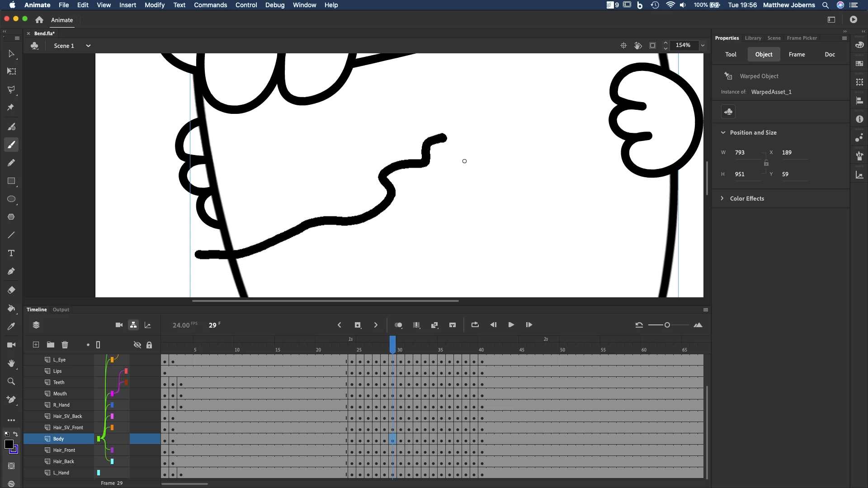Toggle lock all layers icon
The image size is (868, 488).
(x=149, y=345)
